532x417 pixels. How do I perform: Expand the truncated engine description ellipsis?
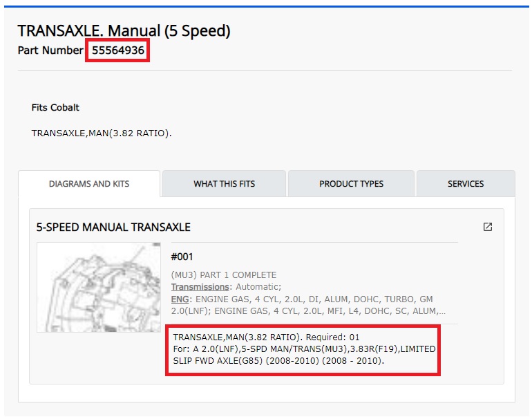441,311
